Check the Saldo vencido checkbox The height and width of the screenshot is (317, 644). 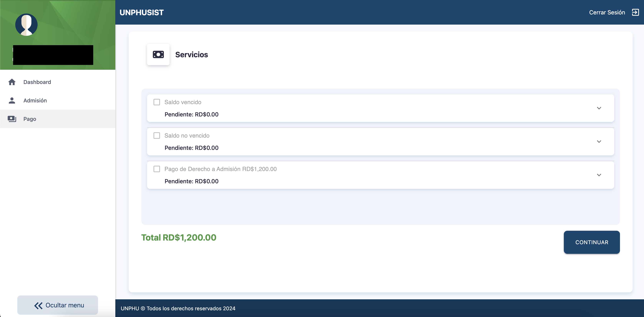(x=156, y=102)
